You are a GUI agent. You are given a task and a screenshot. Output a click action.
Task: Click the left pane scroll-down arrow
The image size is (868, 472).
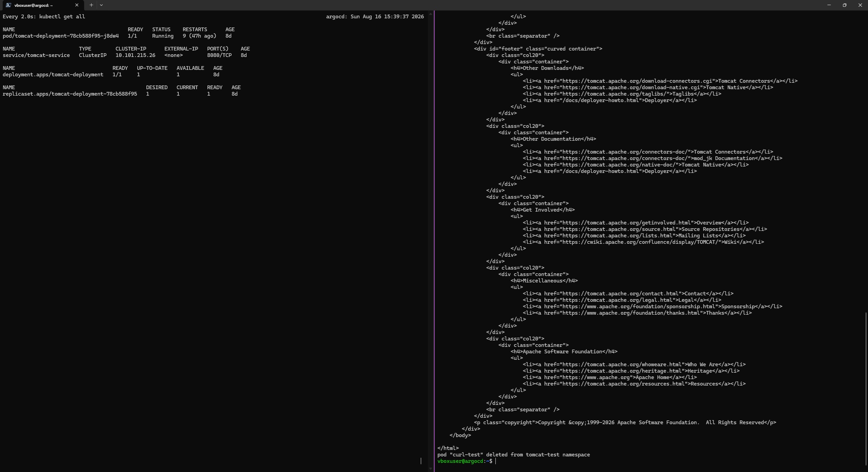(431, 469)
